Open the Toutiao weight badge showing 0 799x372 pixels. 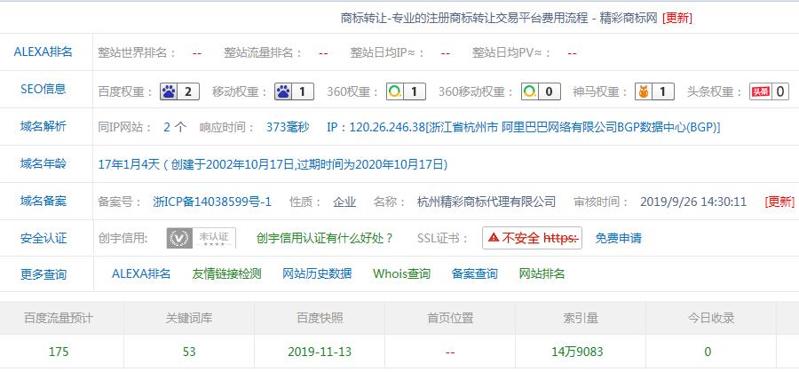point(769,92)
